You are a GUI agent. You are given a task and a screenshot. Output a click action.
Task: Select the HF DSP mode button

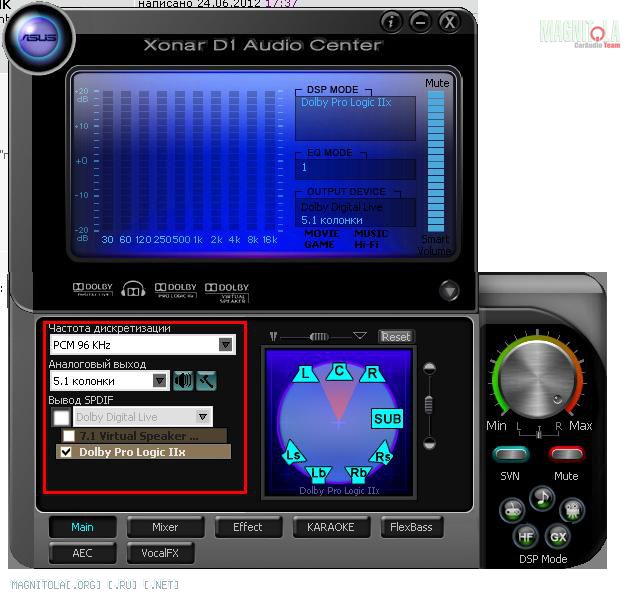(527, 537)
